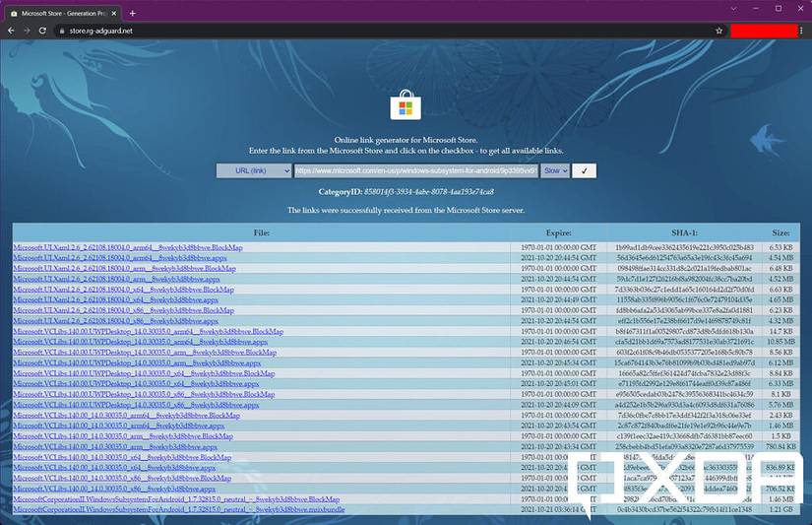Open VCLibs.140.00_14.0.30035.0 arm appx link

click(x=115, y=447)
